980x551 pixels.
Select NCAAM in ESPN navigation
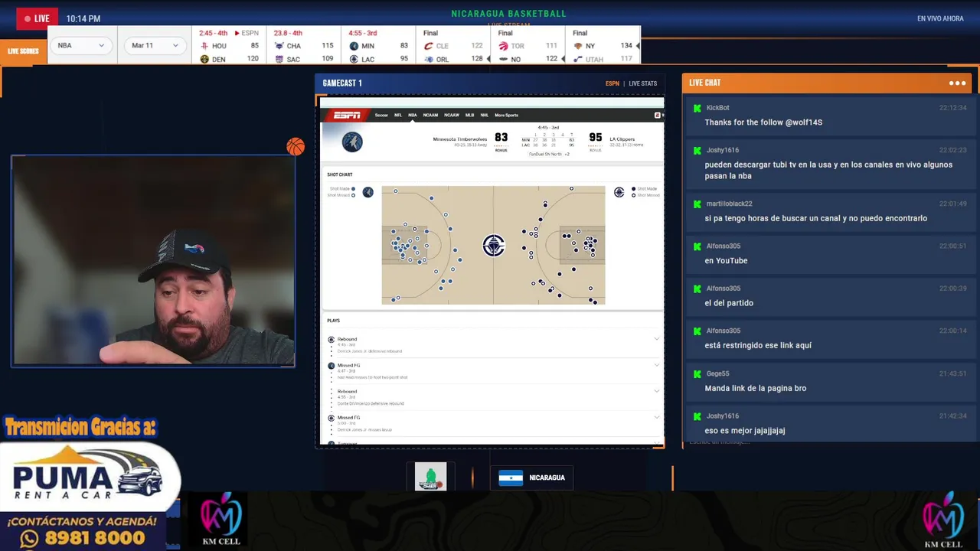(x=430, y=115)
